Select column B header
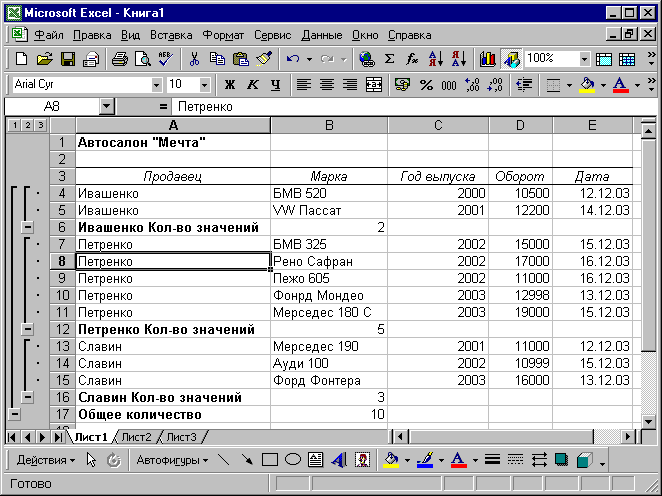 [x=329, y=125]
